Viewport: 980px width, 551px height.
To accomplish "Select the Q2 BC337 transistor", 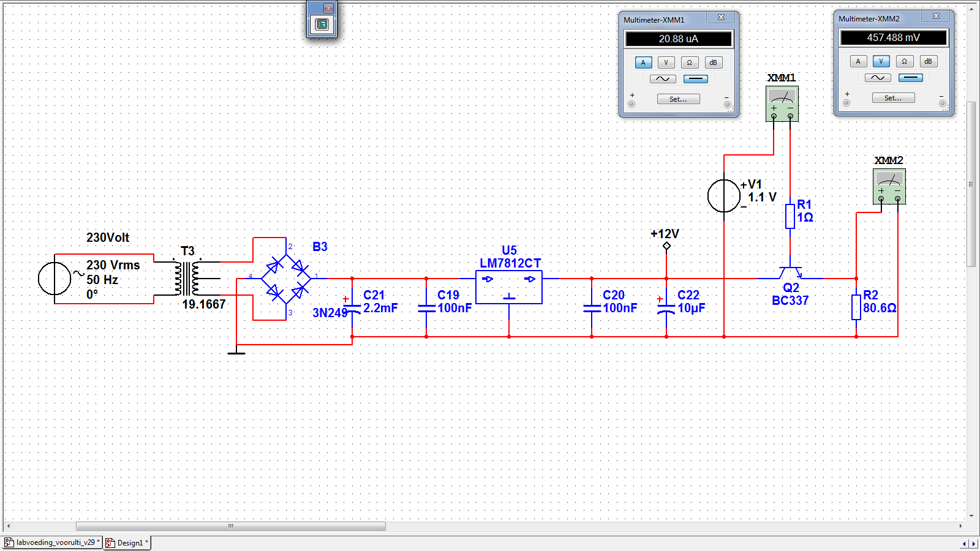I will click(790, 273).
